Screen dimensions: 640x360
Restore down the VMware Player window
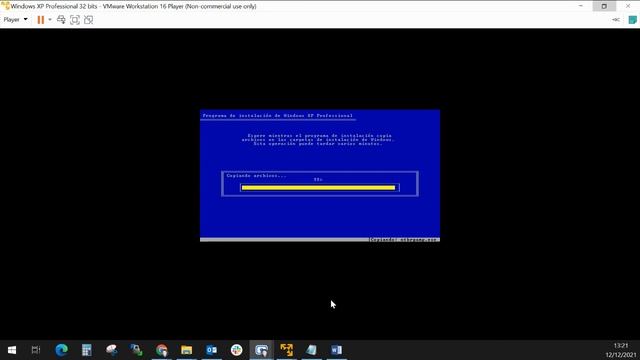[604, 6]
